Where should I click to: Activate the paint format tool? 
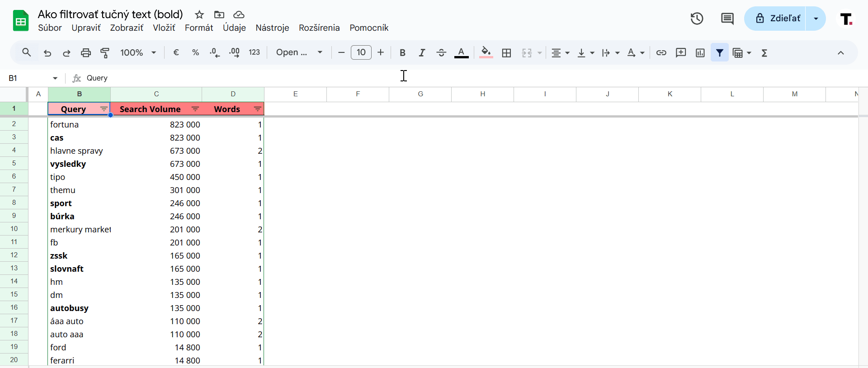[x=105, y=53]
